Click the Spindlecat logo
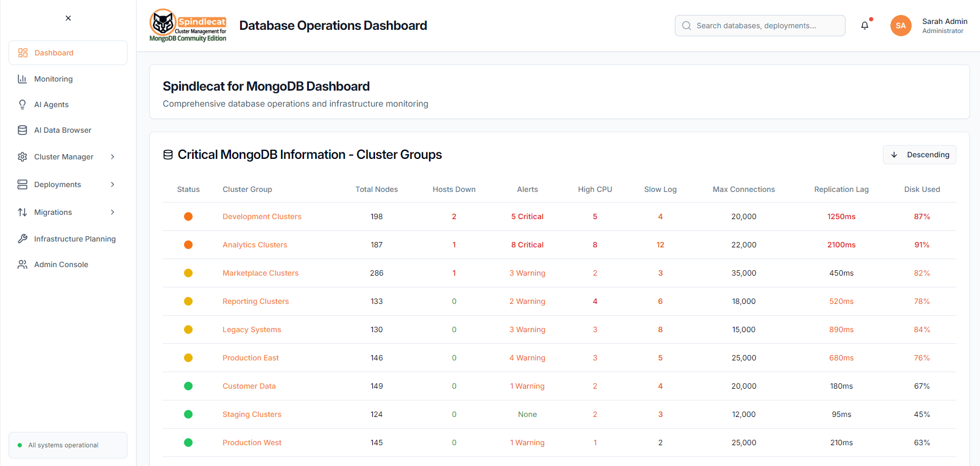This screenshot has width=980, height=466. click(188, 26)
